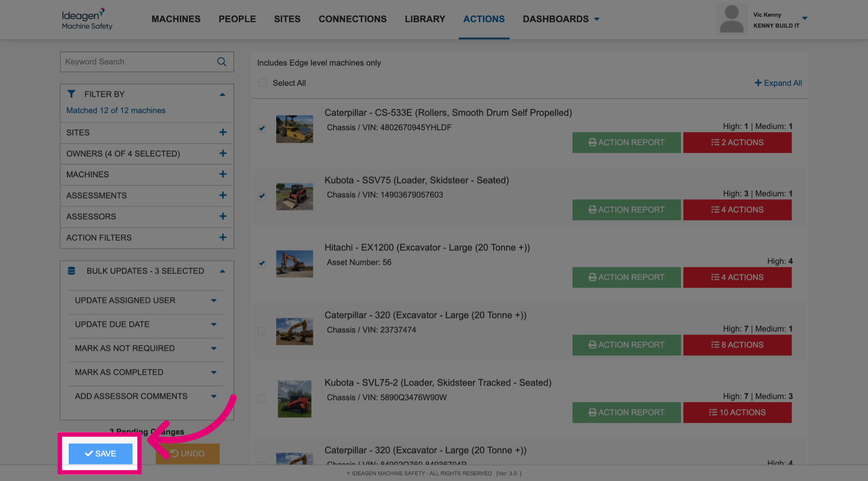Open Action Report for Hitachi EX1200
The width and height of the screenshot is (868, 481).
[627, 277]
